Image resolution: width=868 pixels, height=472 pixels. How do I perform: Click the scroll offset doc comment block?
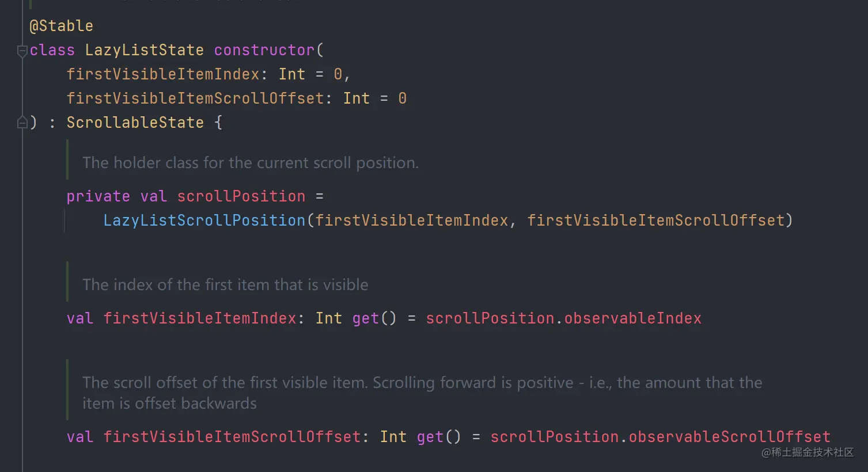click(x=422, y=393)
